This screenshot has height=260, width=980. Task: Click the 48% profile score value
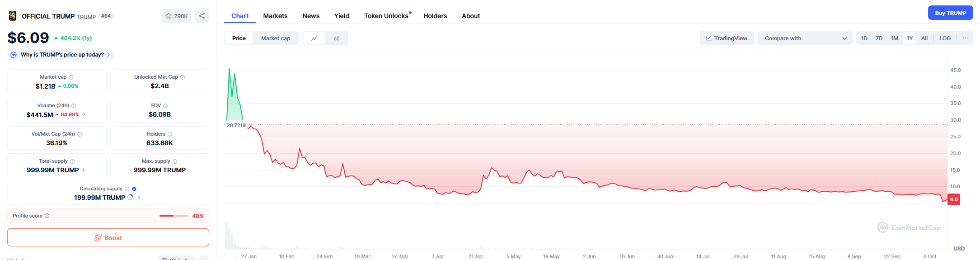[x=198, y=216]
